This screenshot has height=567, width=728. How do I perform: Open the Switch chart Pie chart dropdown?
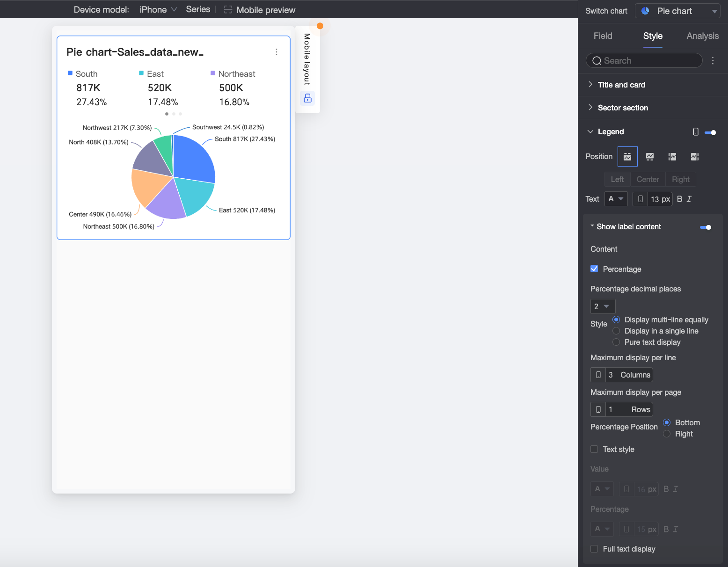click(677, 11)
